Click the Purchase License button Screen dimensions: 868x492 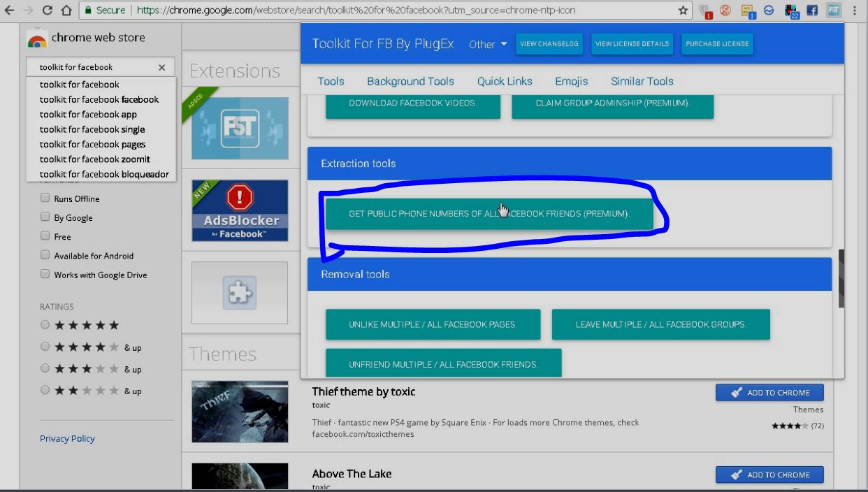[717, 44]
